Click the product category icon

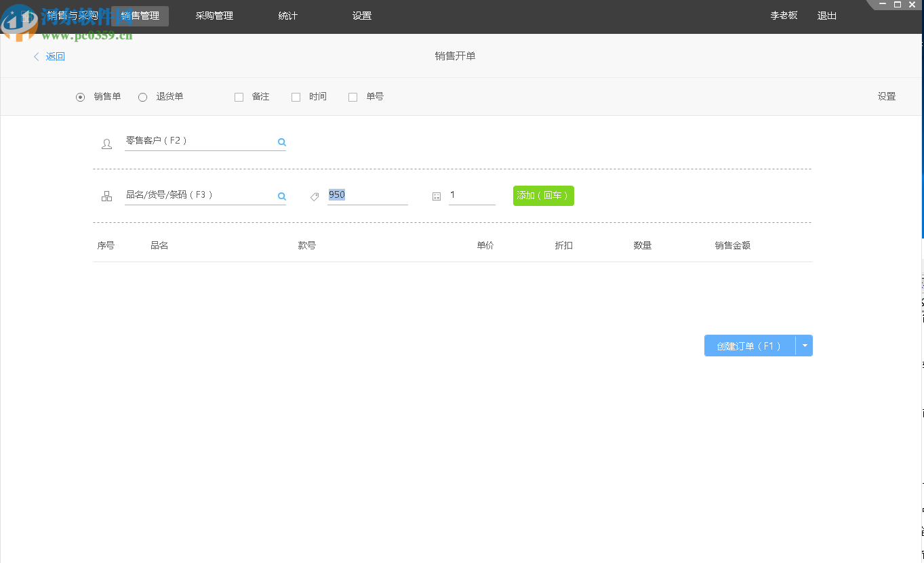106,196
